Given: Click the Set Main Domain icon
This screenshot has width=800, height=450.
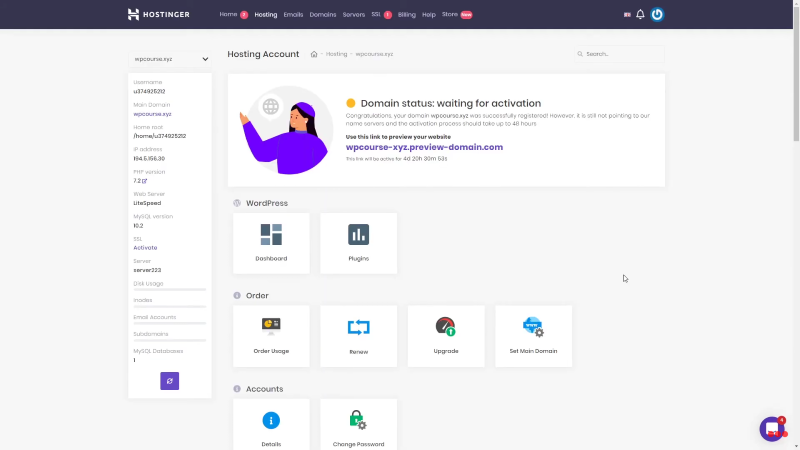Looking at the screenshot, I should click(533, 327).
